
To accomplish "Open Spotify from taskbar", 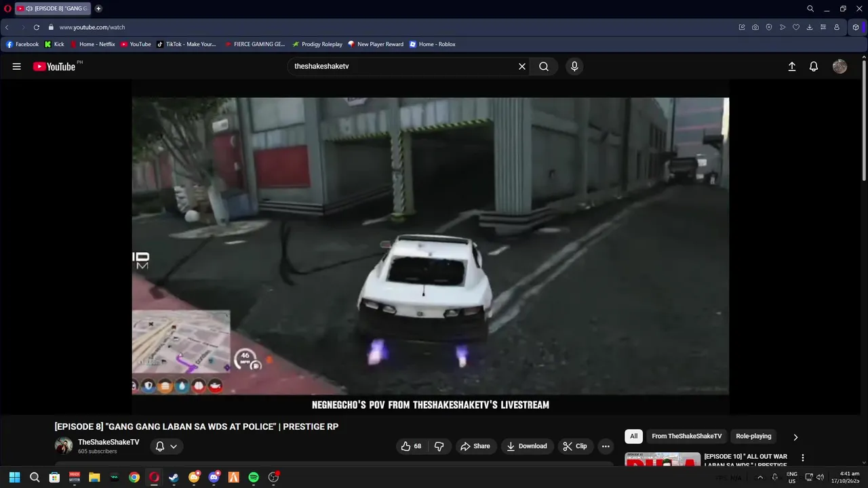I will pyautogui.click(x=254, y=477).
